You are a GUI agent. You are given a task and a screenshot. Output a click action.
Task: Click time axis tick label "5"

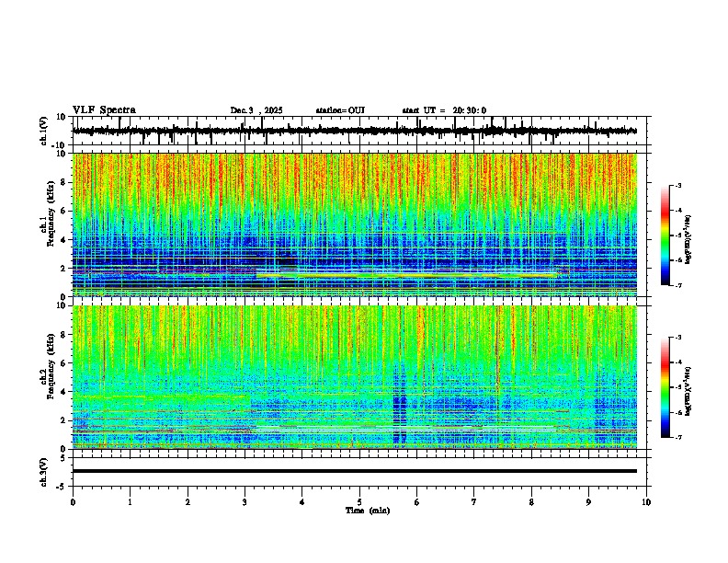tap(359, 502)
